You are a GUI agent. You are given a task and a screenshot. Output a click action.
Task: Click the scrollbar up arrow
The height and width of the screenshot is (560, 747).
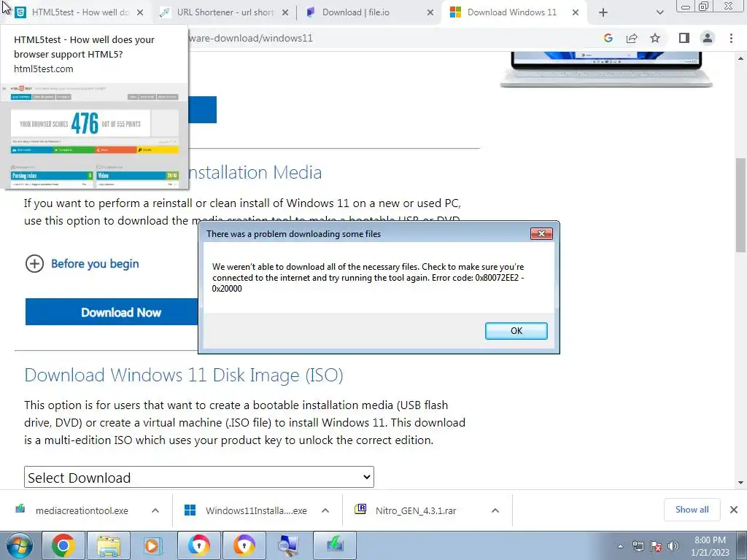pos(741,58)
